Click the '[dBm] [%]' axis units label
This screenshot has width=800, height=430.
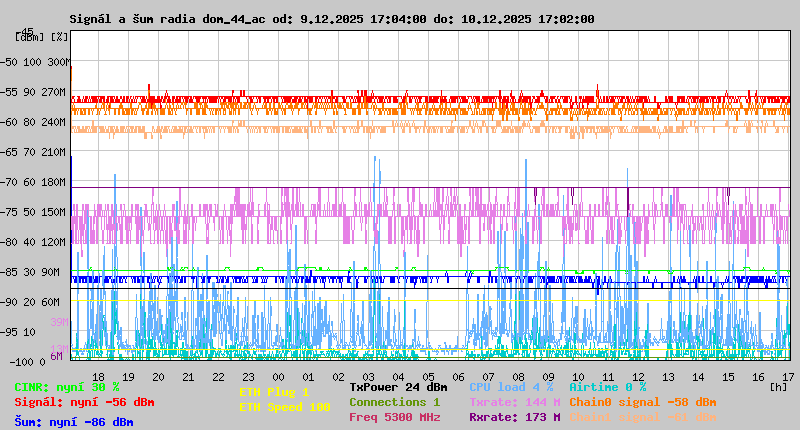click(42, 37)
